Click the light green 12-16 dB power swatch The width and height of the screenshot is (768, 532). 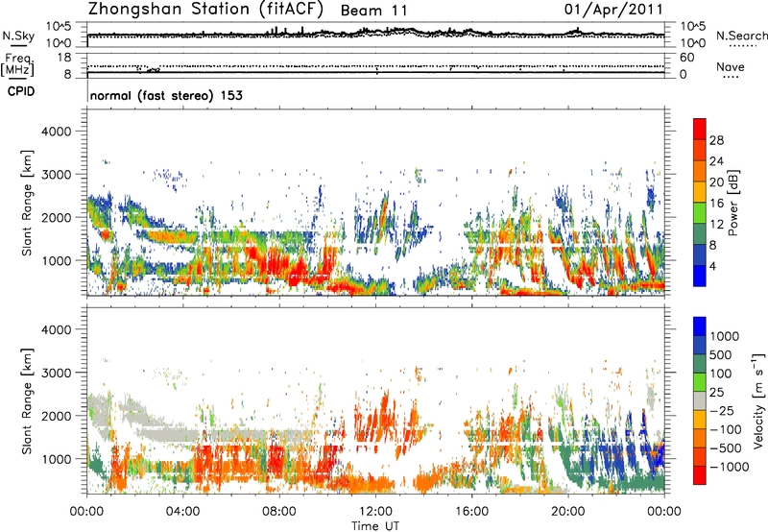tap(700, 212)
